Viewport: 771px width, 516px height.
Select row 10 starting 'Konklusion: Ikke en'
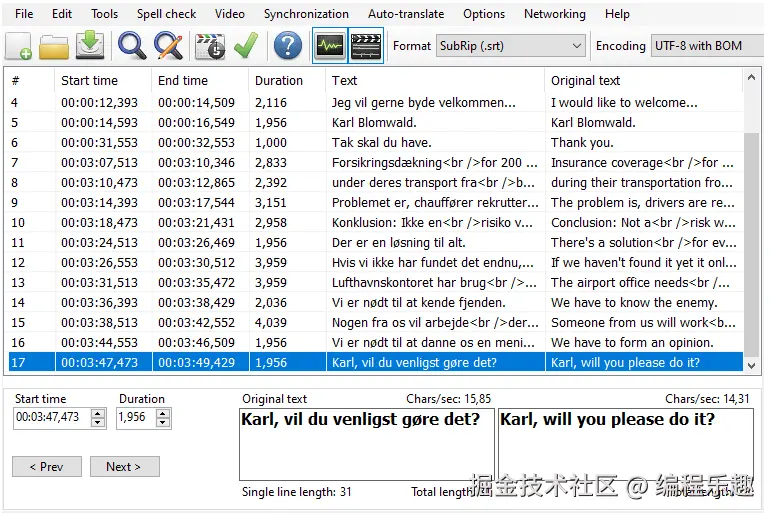(376, 222)
